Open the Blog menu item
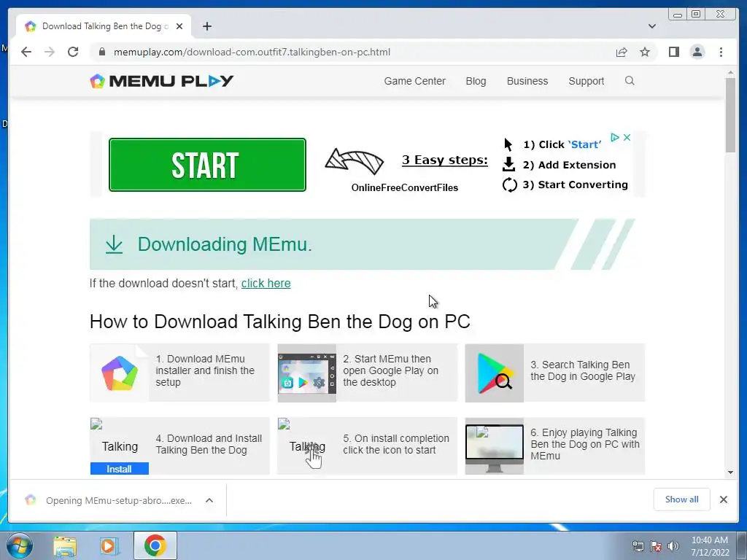 point(476,81)
